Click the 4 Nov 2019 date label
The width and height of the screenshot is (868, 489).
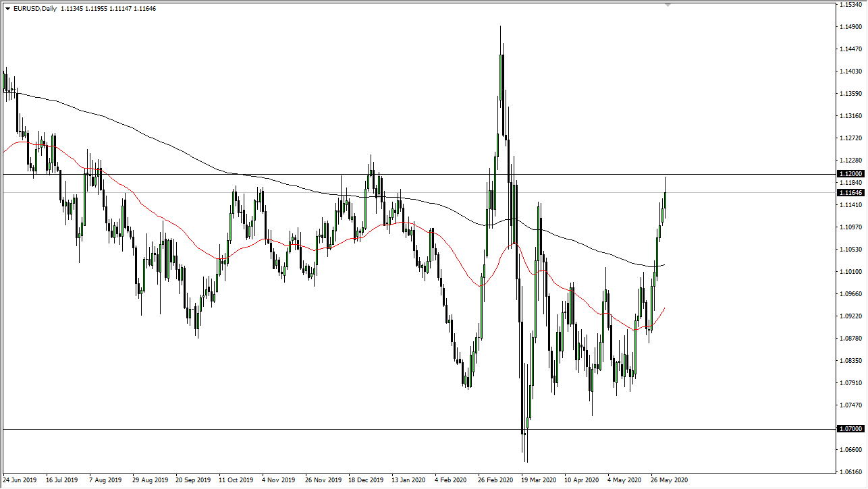click(x=279, y=481)
